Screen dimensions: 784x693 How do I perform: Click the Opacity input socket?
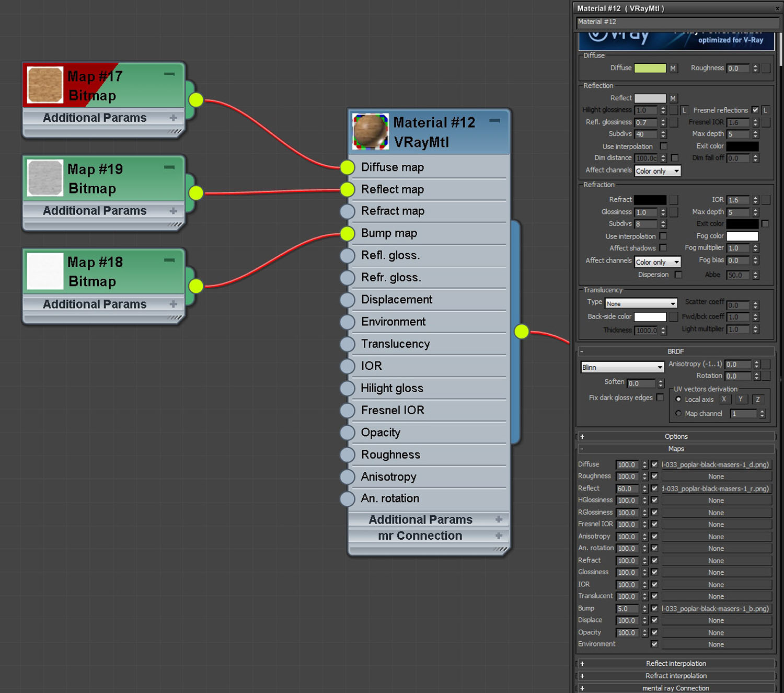348,433
